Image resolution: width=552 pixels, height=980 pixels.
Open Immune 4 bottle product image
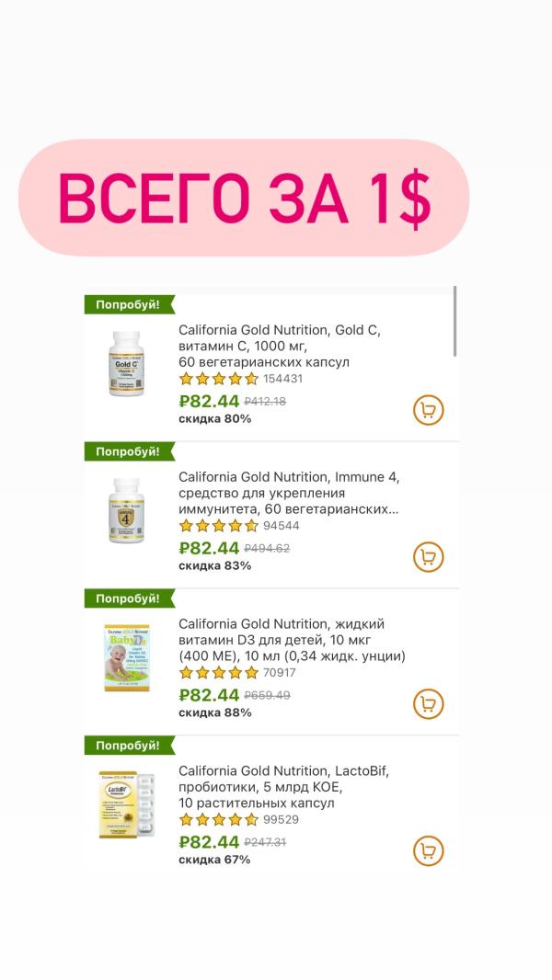click(126, 510)
